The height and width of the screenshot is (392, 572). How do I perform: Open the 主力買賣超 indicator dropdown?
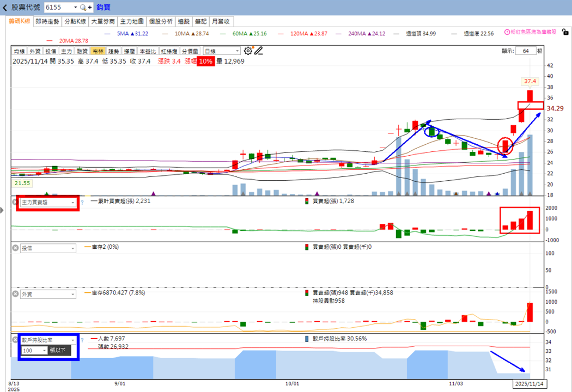click(x=48, y=202)
